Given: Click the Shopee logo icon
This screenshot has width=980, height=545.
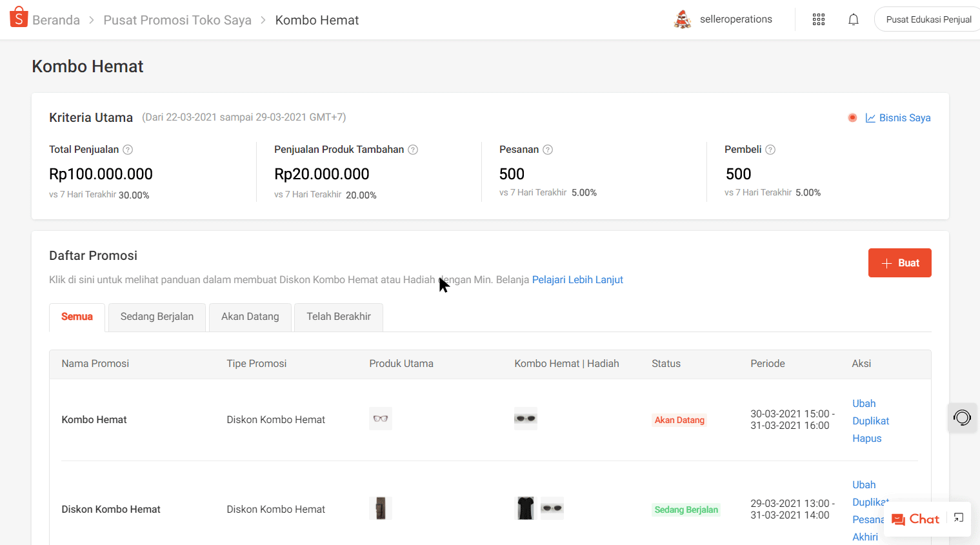Looking at the screenshot, I should pos(19,17).
